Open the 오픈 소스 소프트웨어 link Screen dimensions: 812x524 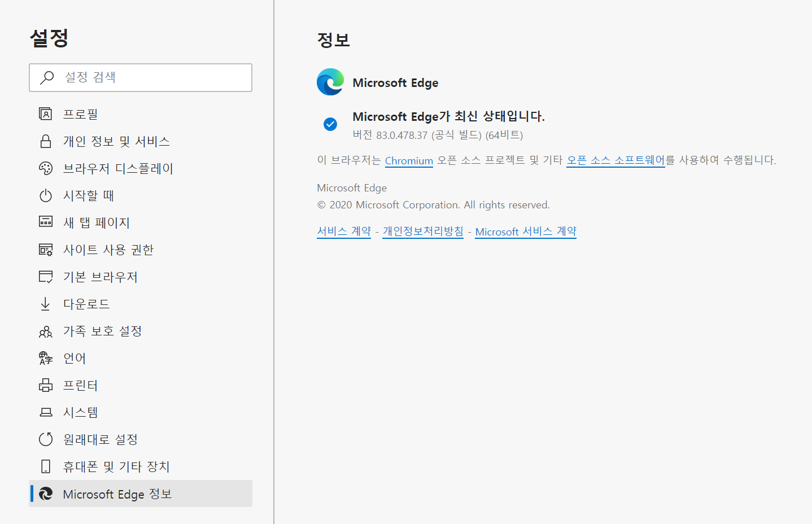615,160
